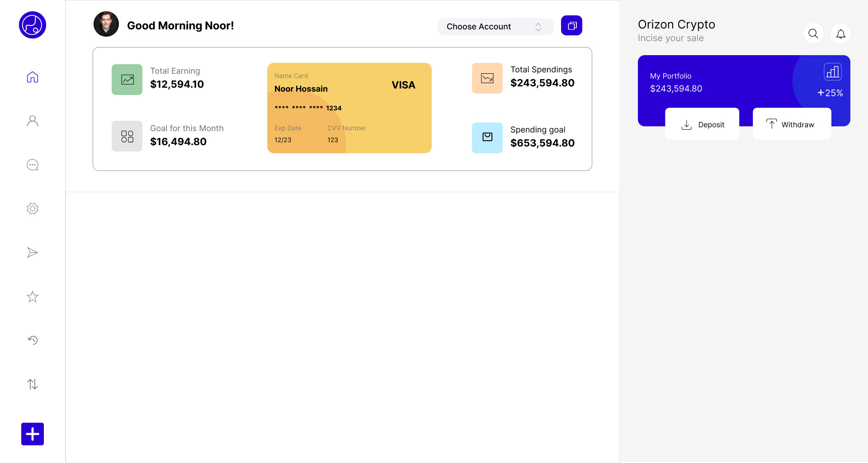The image size is (868, 463).
Task: Open the transaction history icon
Action: [x=32, y=340]
